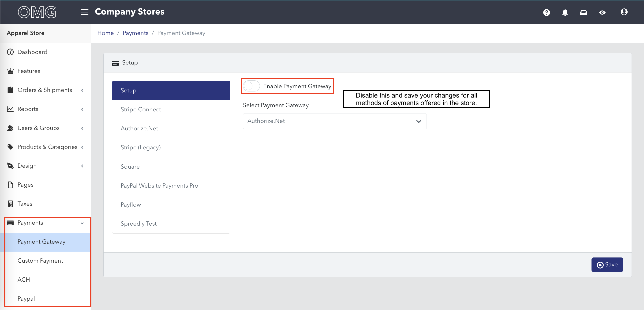Expand the Products & Categories chevron
This screenshot has height=310, width=644.
tap(82, 147)
